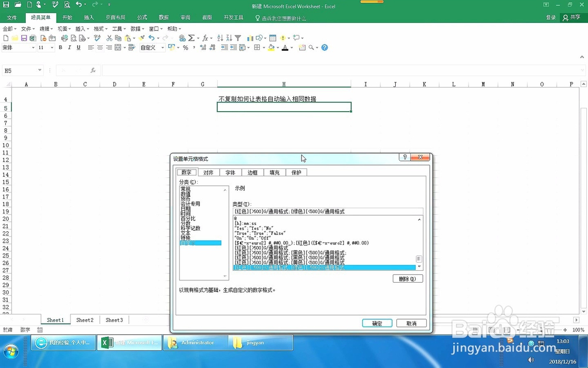The height and width of the screenshot is (368, 588).
Task: Switch to the 开始 ribbon tab
Action: 67,18
